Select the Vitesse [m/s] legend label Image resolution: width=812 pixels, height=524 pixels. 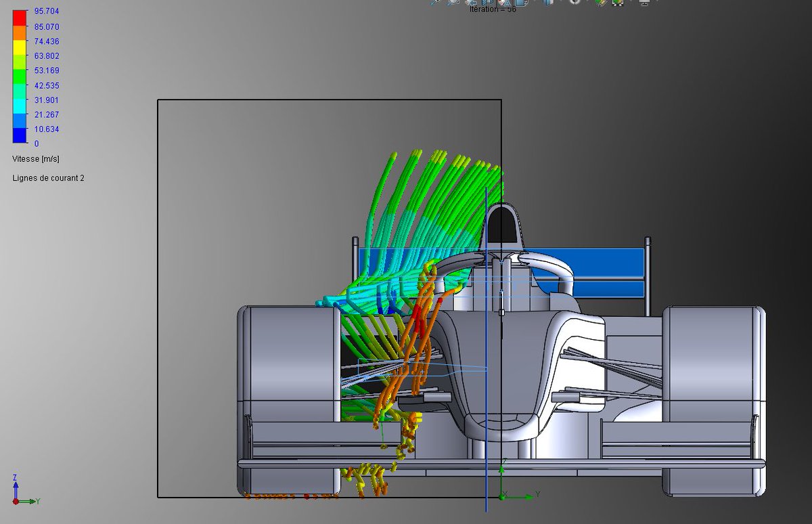click(x=37, y=158)
